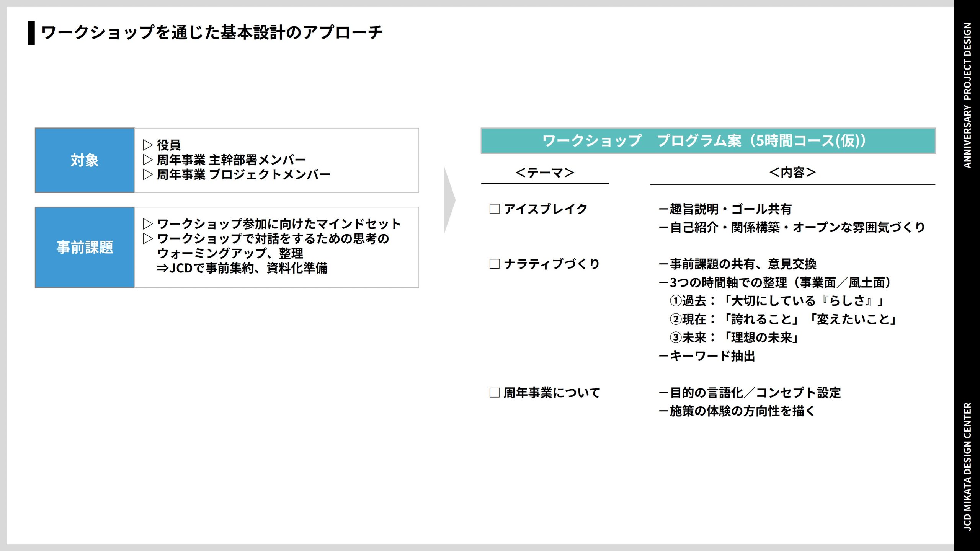Click the line ワークショップで対話をするための思考の
The height and width of the screenshot is (551, 980).
(273, 238)
